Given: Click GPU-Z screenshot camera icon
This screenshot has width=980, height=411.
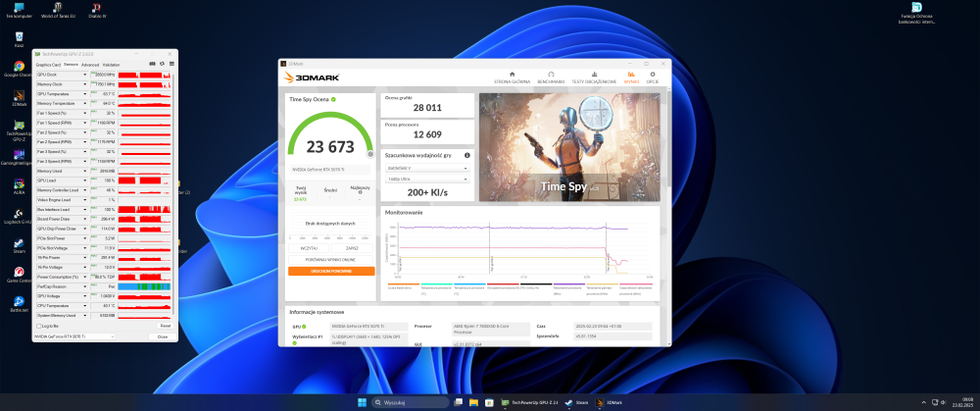Looking at the screenshot, I should tap(152, 64).
